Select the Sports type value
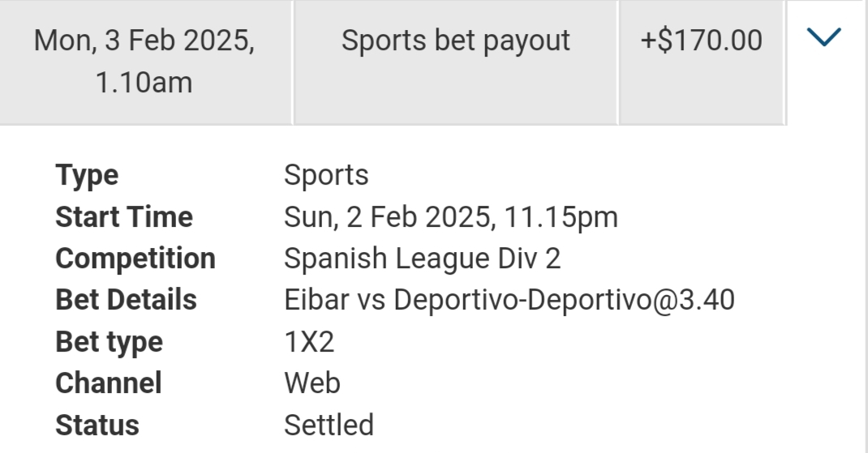This screenshot has width=868, height=453. (326, 175)
